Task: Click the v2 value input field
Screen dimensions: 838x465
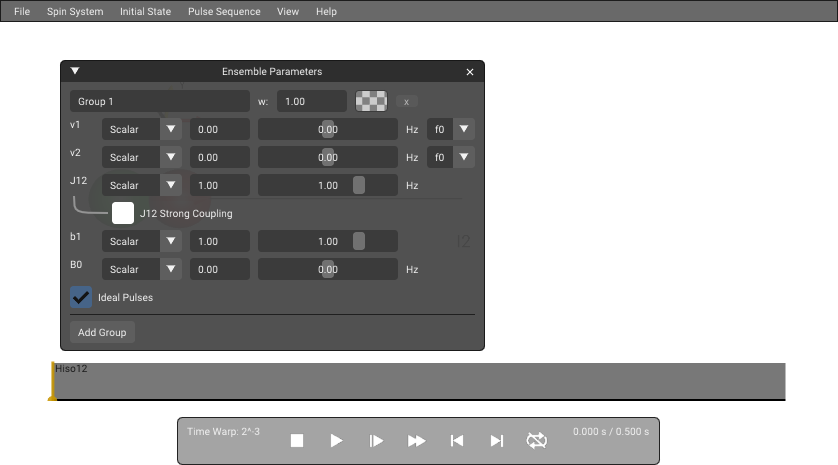Action: 220,157
